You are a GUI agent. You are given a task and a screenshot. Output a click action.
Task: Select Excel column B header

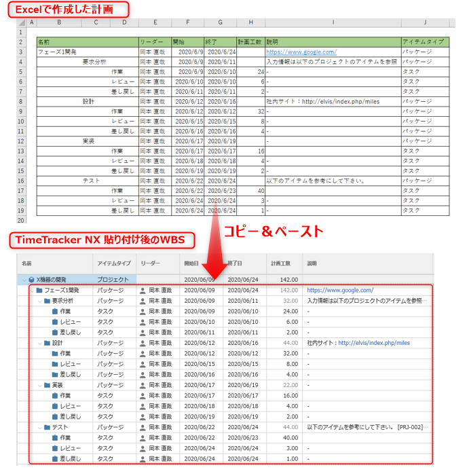59,22
